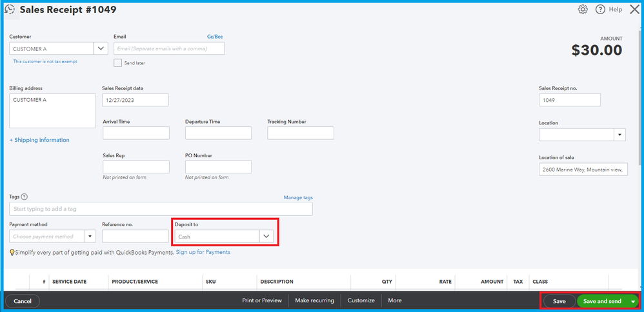Open the Location dropdown
The image size is (644, 312).
pos(619,135)
